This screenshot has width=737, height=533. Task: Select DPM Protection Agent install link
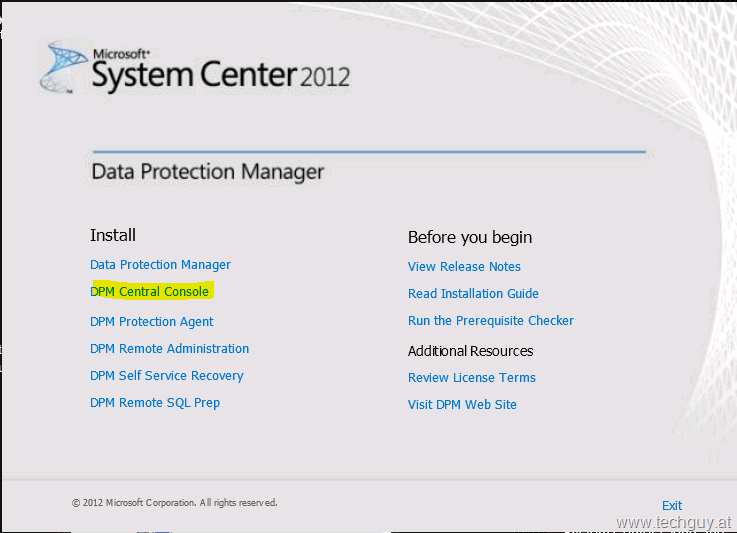pyautogui.click(x=151, y=322)
